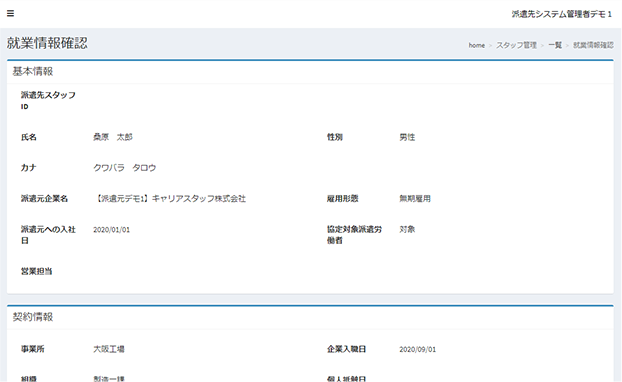Select the gender value 男性
This screenshot has width=622, height=382.
click(x=407, y=137)
